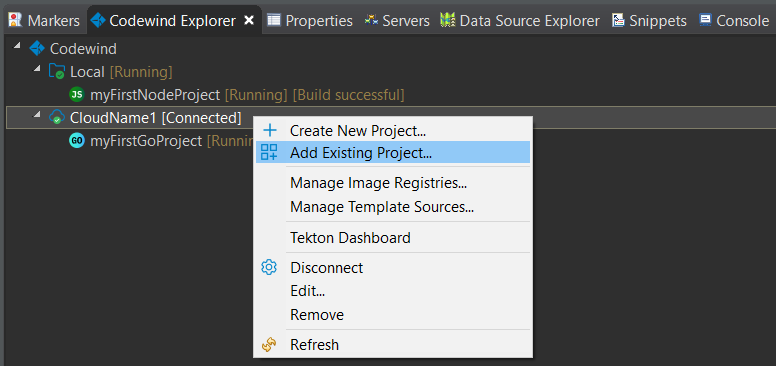Click the Codewind Explorer tab icon
Screen dimensions: 776x366
pyautogui.click(x=98, y=20)
